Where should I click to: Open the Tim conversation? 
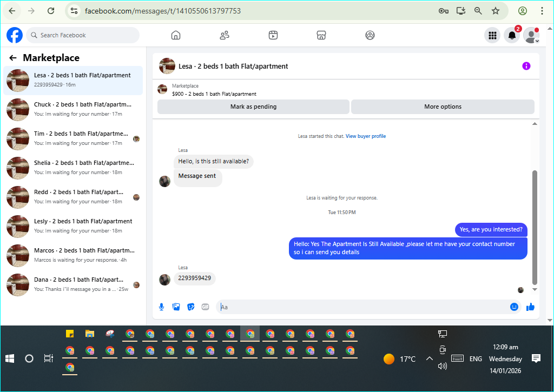[x=73, y=139]
